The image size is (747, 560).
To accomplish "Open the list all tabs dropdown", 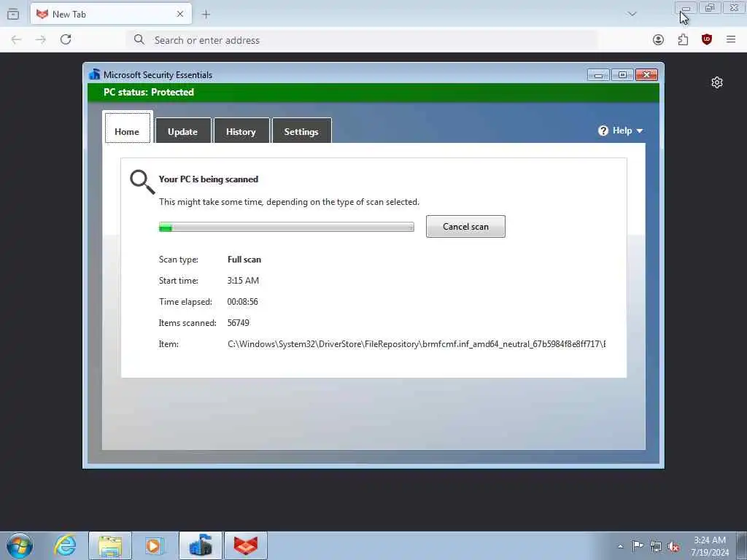I will (x=632, y=14).
